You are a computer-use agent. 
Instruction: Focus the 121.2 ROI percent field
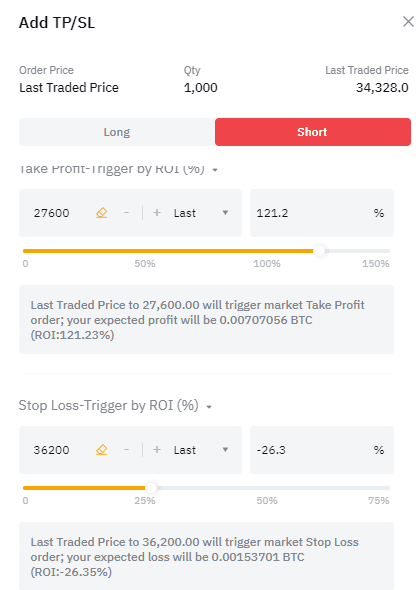322,213
